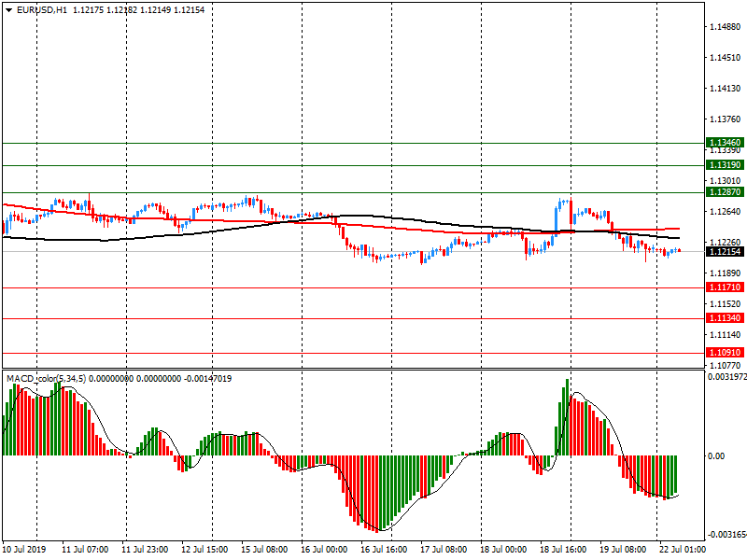The height and width of the screenshot is (560, 747).
Task: Select the 1.11710 red support label
Action: pos(725,287)
